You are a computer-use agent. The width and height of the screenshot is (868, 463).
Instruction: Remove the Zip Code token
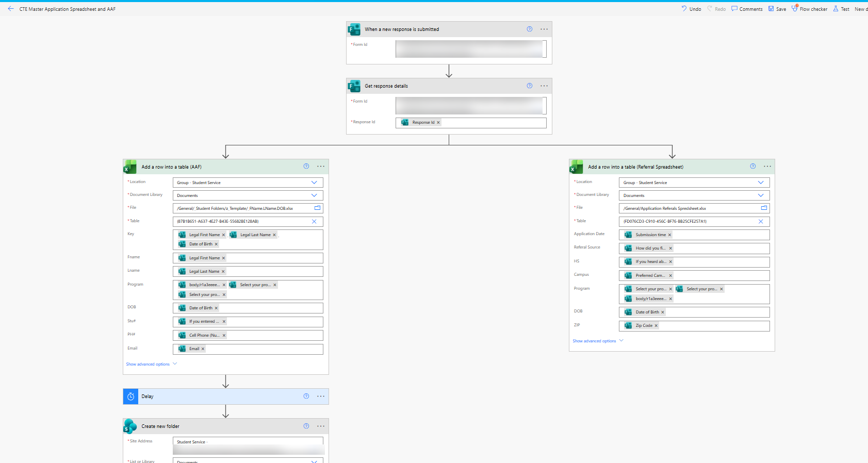click(656, 325)
